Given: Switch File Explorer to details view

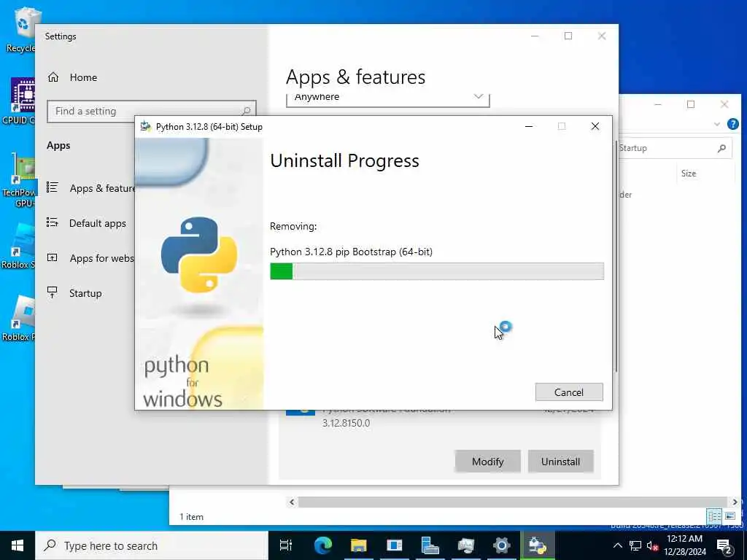Looking at the screenshot, I should (714, 516).
